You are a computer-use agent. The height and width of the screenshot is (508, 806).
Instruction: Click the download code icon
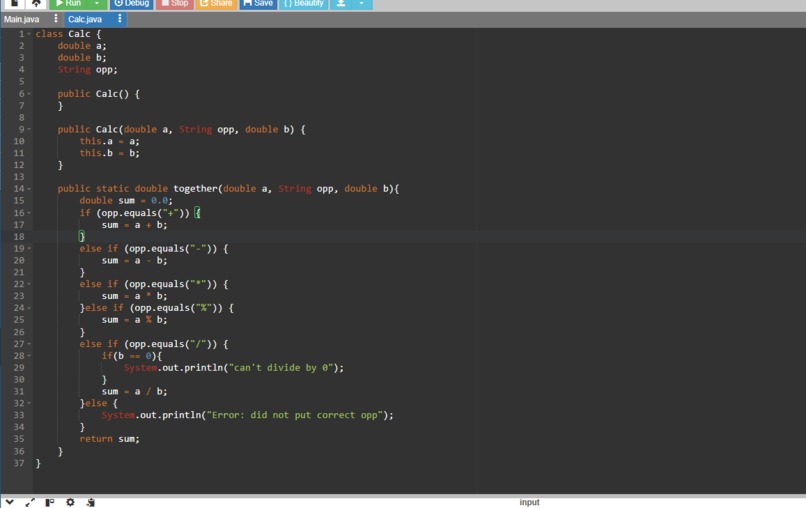tap(340, 3)
